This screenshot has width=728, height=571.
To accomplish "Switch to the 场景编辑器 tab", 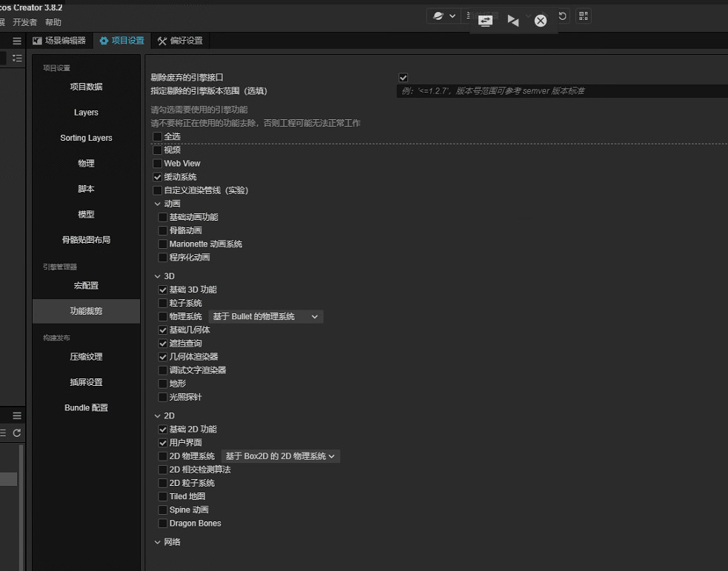I will (59, 41).
